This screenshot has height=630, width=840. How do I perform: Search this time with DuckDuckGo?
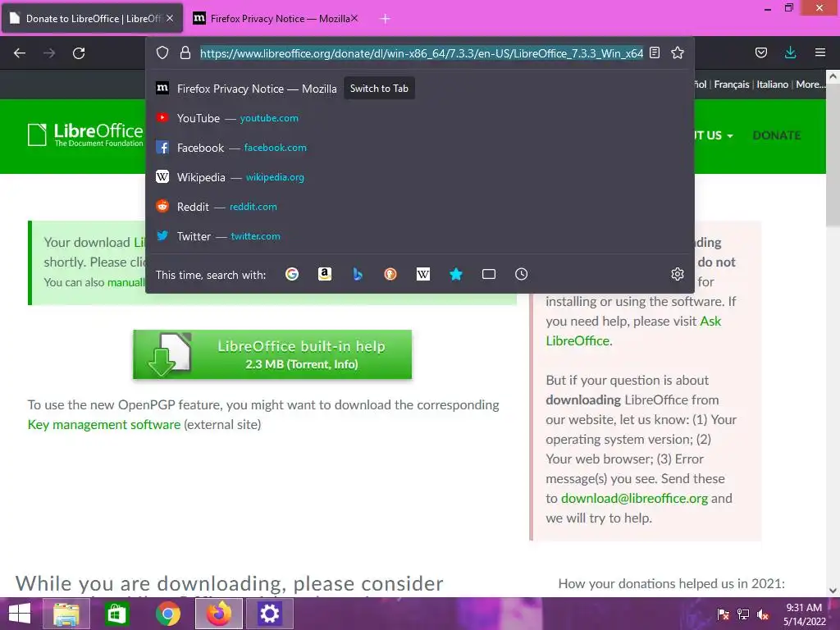[390, 274]
